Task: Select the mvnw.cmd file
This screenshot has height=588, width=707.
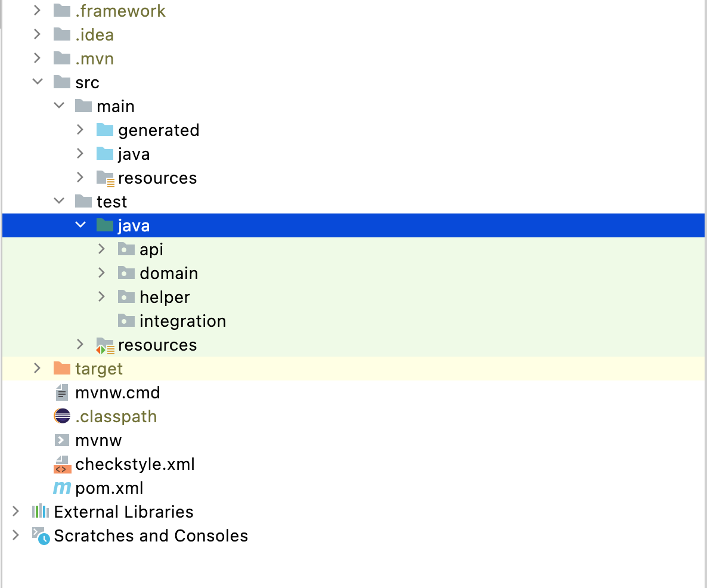Action: click(117, 392)
